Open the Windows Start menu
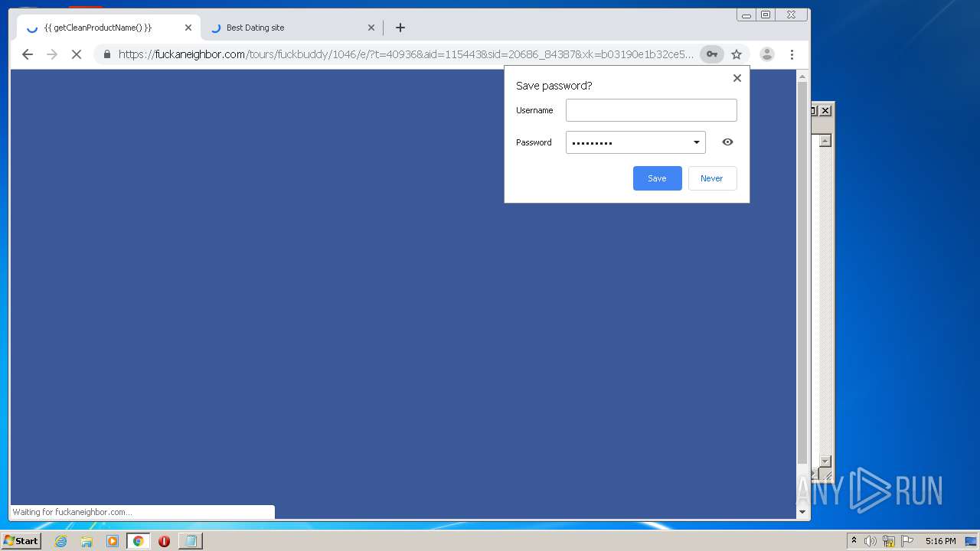 point(21,541)
